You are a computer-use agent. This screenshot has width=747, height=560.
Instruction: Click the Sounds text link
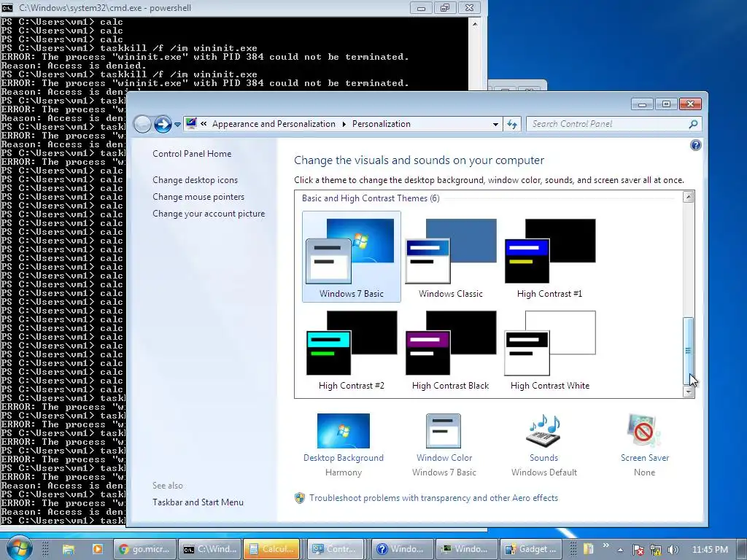tap(543, 458)
